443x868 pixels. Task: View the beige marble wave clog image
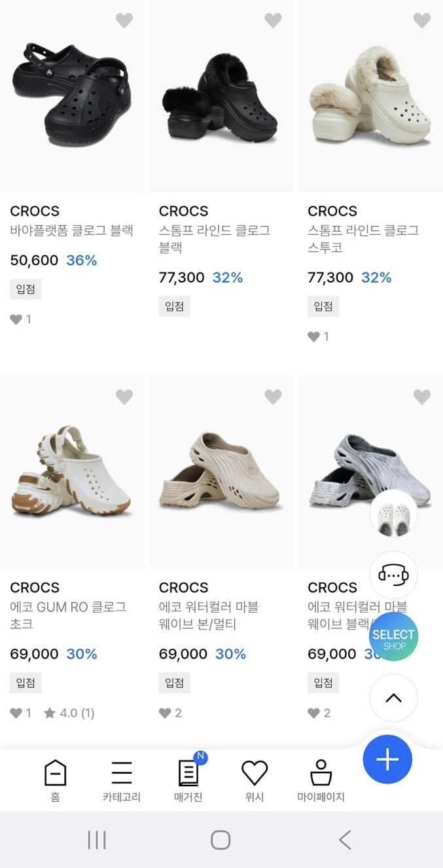click(222, 471)
